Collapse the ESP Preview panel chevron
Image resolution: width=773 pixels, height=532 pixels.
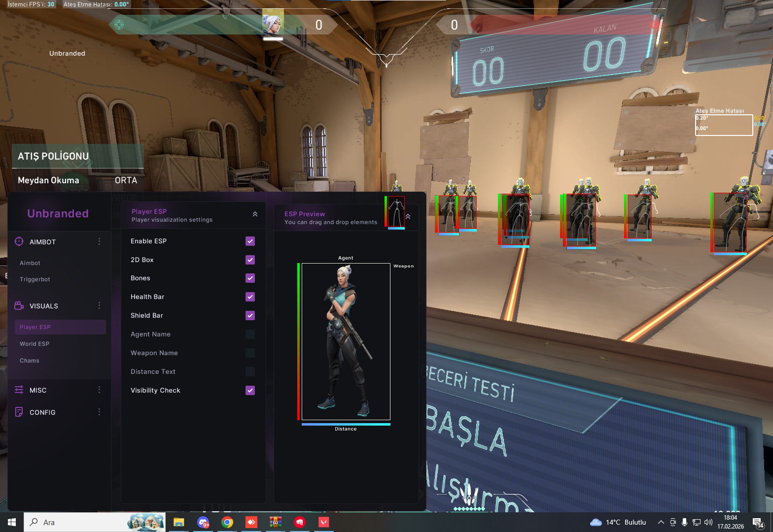[x=408, y=217]
